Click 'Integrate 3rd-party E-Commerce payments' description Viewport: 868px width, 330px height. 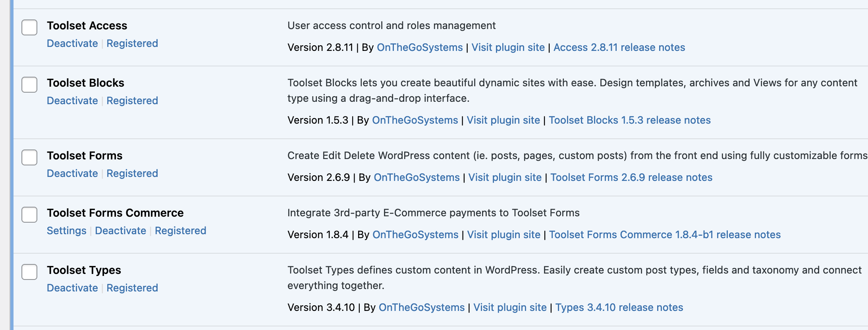click(x=434, y=213)
